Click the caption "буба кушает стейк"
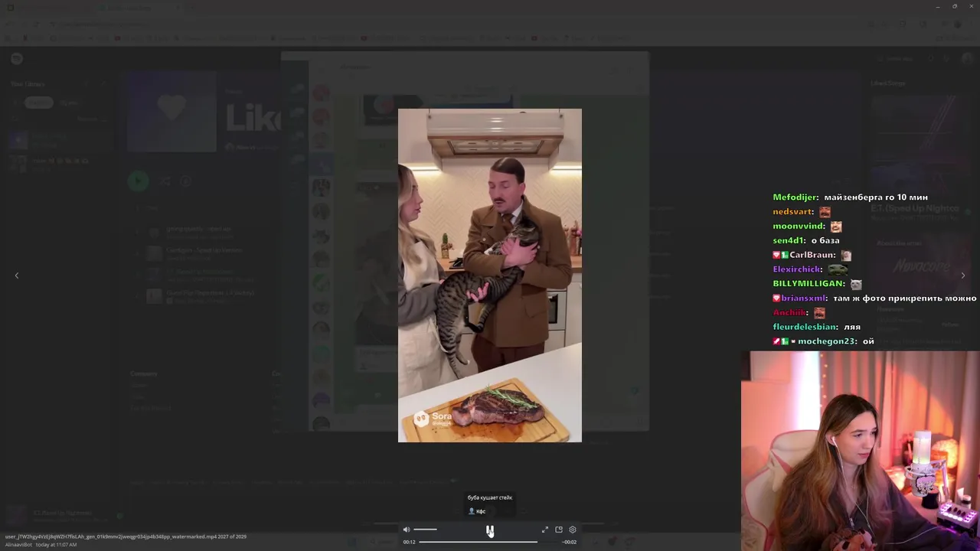 490,497
